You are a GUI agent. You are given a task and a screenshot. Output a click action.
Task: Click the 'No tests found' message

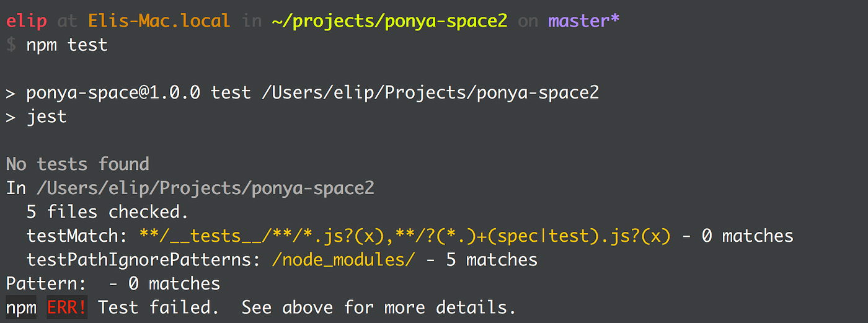(x=77, y=164)
